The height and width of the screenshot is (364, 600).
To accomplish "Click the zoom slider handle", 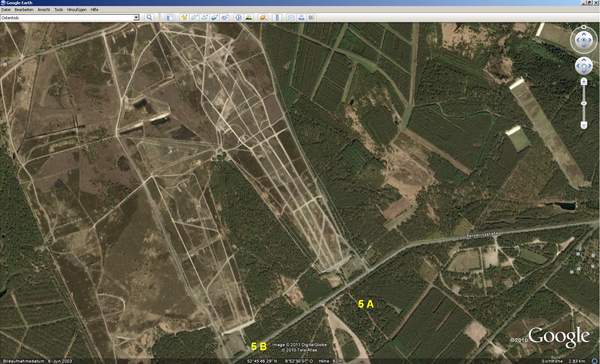I will pyautogui.click(x=584, y=103).
